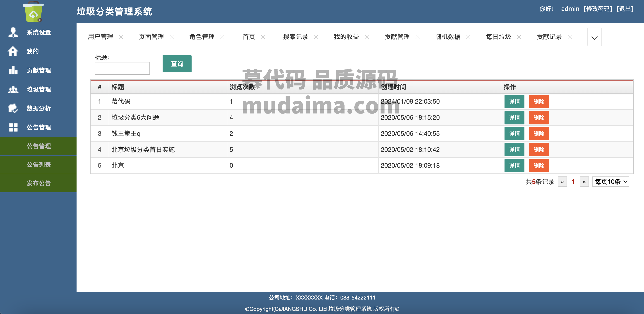The image size is (644, 314).
Task: Click the 系统设置 person icon
Action: tap(13, 33)
